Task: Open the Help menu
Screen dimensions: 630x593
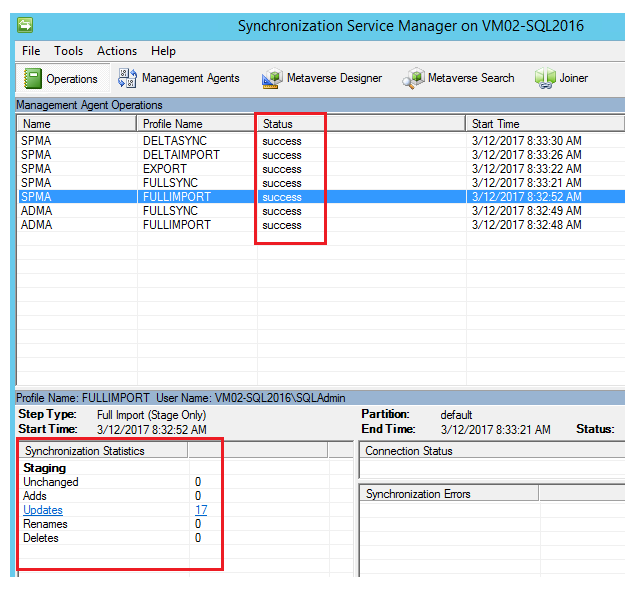Action: click(163, 51)
